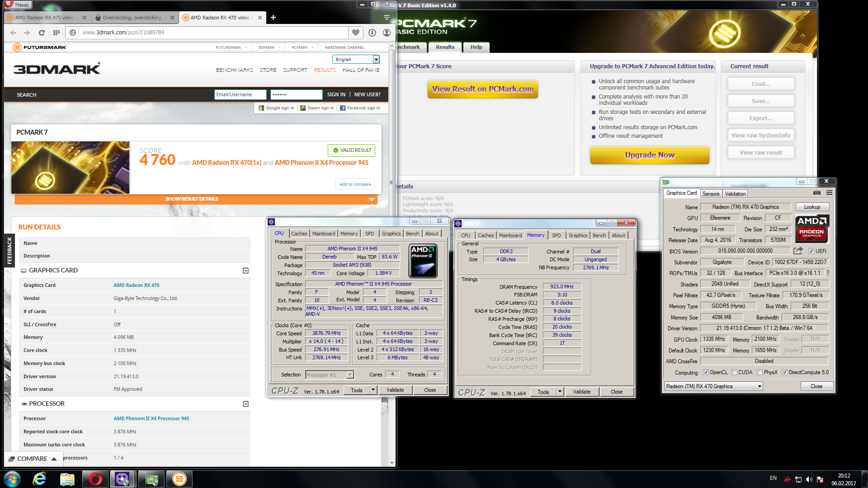Click the AMD Phenom II logo in CPU-Z

[423, 261]
